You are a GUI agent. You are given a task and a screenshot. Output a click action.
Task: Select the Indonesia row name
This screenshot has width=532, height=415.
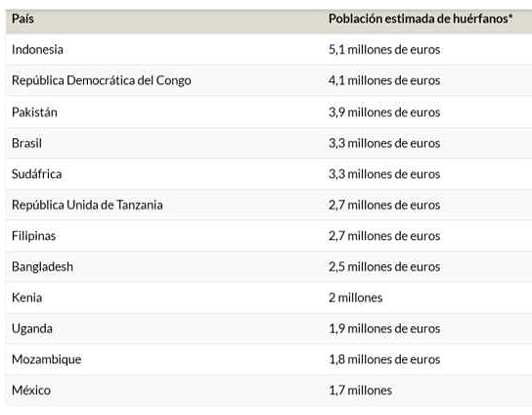(37, 50)
